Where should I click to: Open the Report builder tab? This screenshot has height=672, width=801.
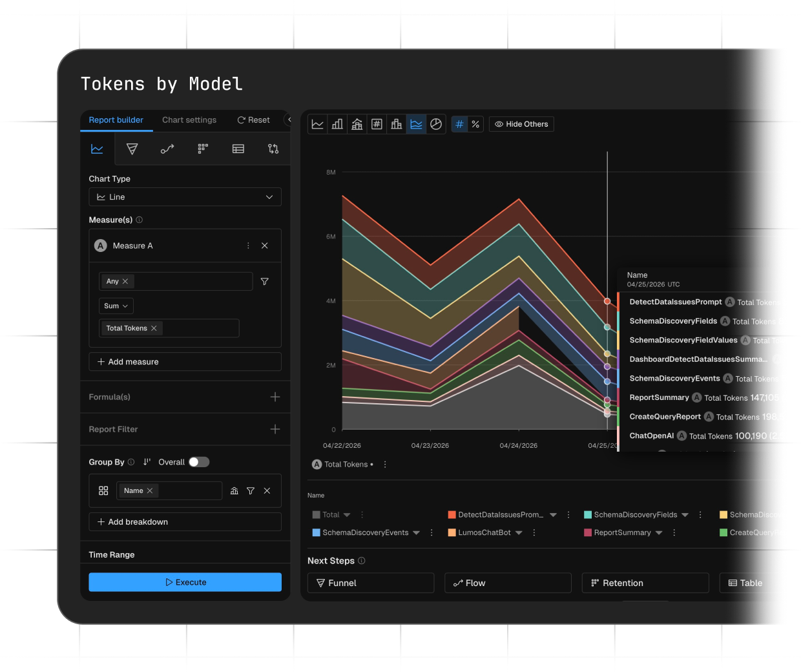116,120
